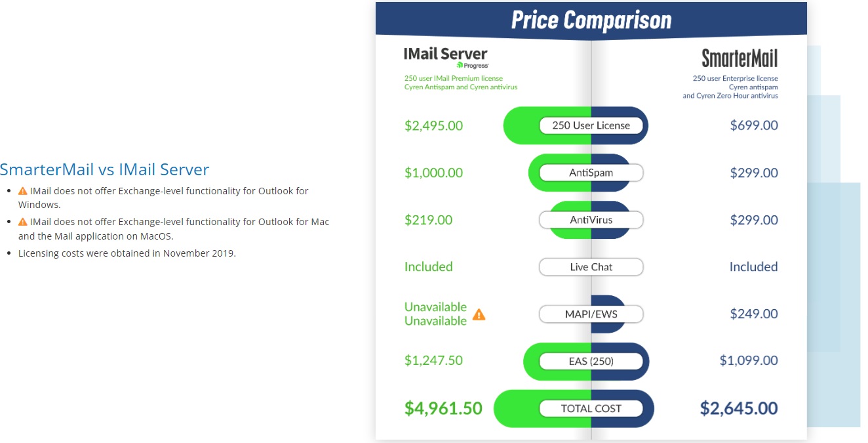Click the IMail Server Progress logo
Viewport: 868px width, 443px height.
click(446, 57)
